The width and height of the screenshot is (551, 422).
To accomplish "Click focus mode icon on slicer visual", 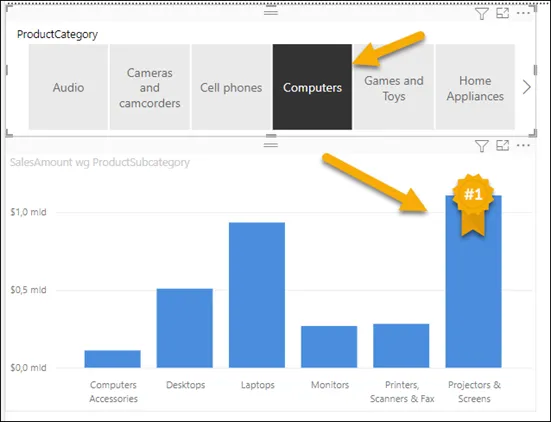I will 503,13.
